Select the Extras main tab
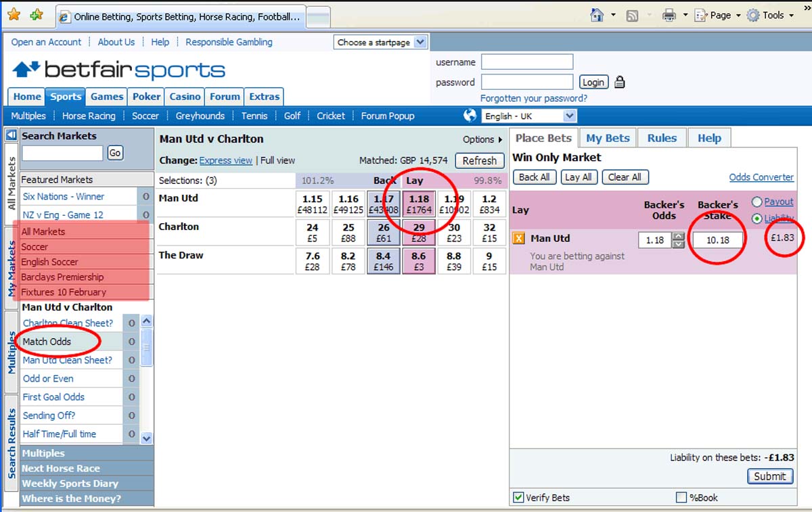The width and height of the screenshot is (812, 512). pyautogui.click(x=264, y=97)
